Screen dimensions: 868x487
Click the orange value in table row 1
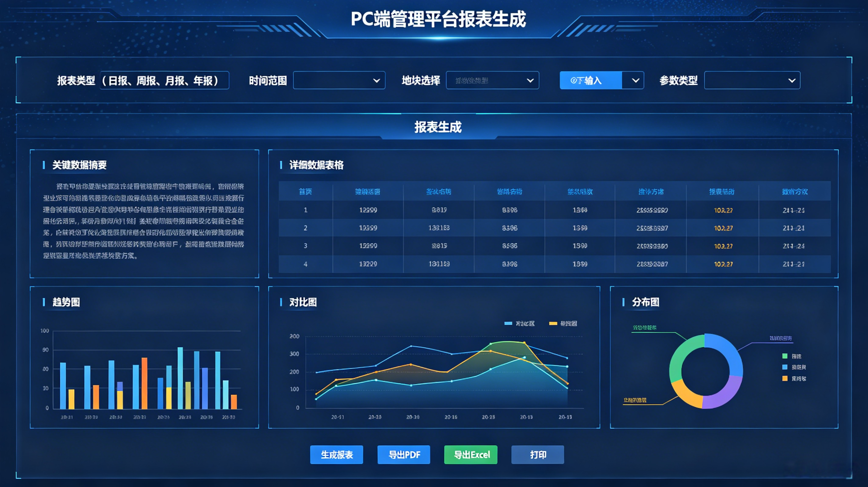[x=723, y=210]
